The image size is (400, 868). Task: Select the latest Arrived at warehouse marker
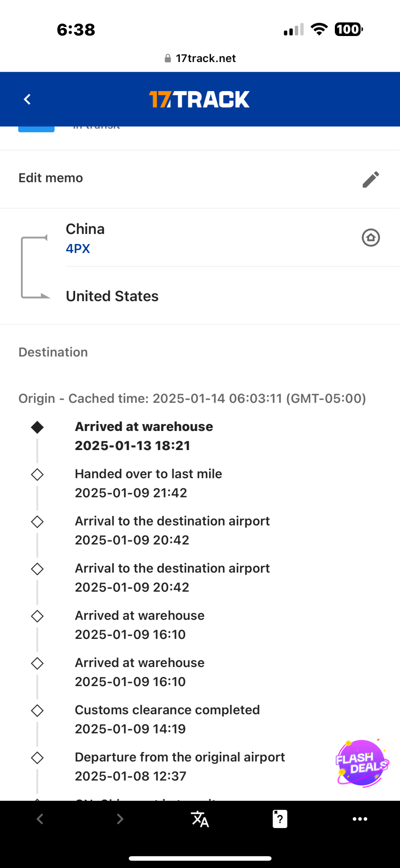(x=37, y=427)
